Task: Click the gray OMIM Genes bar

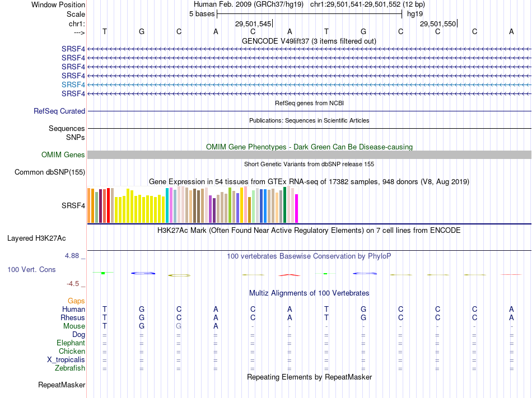Action: [x=309, y=154]
